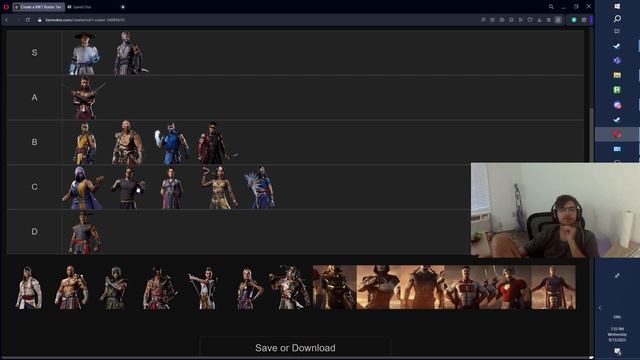Image resolution: width=640 pixels, height=360 pixels.
Task: Select the A tier label
Action: 35,98
